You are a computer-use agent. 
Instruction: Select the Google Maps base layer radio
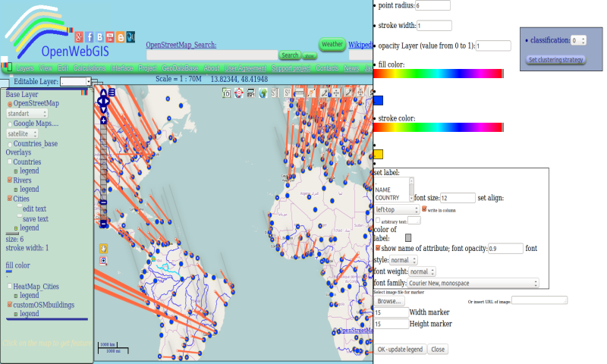[10, 124]
